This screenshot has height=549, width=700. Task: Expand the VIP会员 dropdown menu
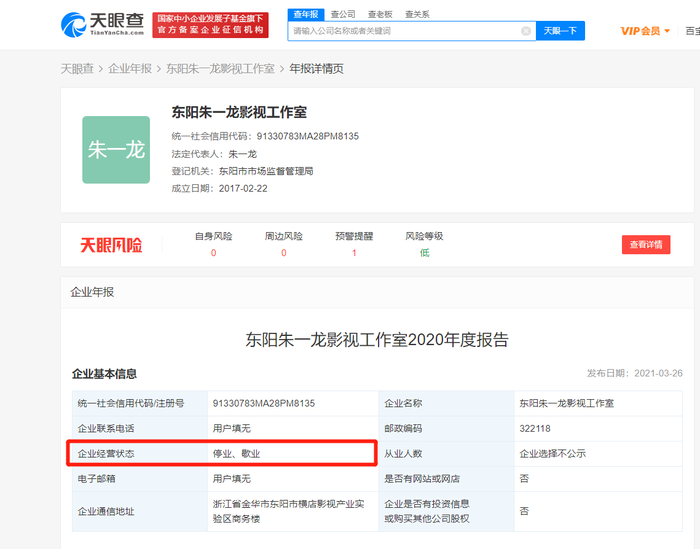[x=646, y=31]
